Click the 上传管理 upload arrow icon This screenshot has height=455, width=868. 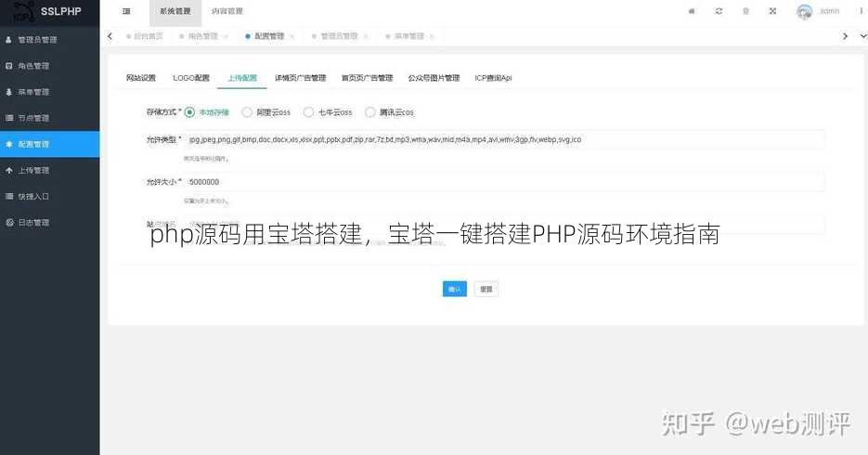pyautogui.click(x=9, y=171)
